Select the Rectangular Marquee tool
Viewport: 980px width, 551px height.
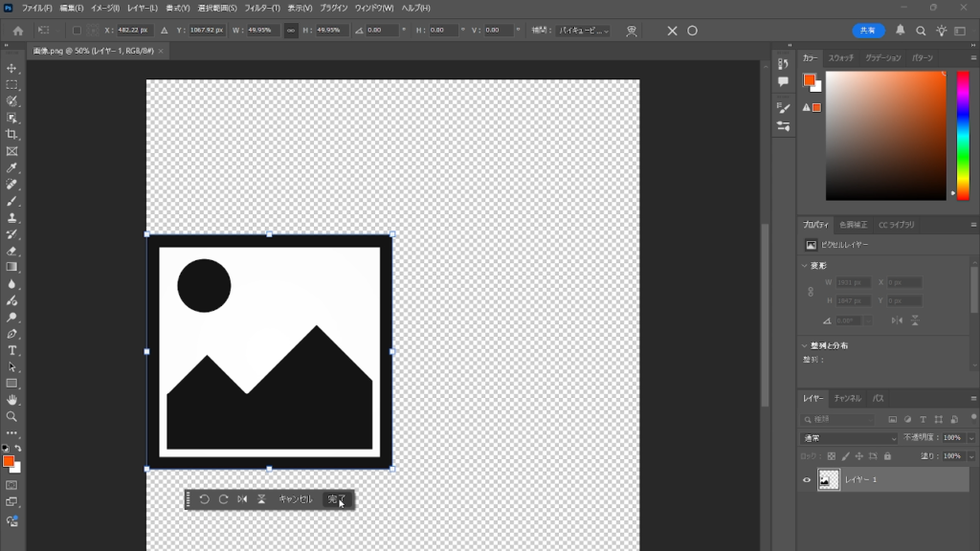tap(11, 84)
